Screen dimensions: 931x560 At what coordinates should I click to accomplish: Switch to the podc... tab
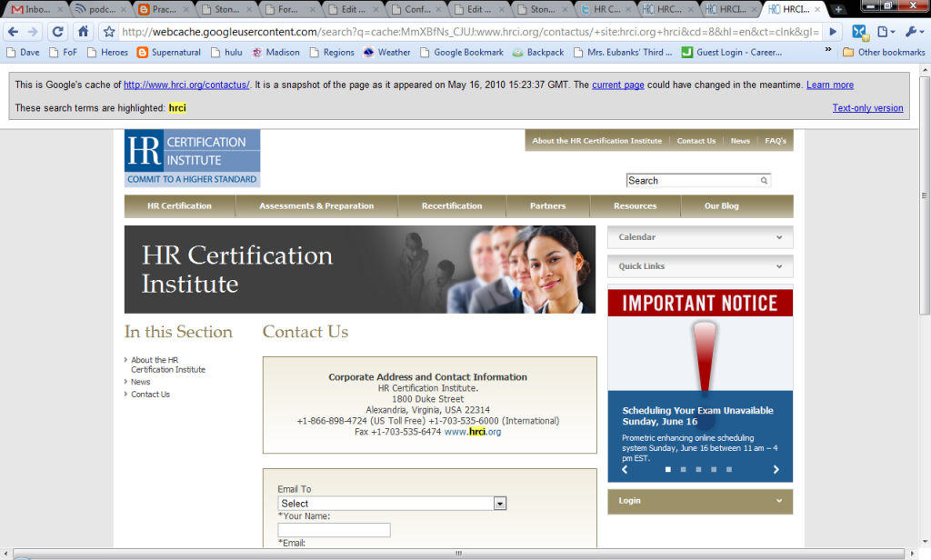point(99,9)
